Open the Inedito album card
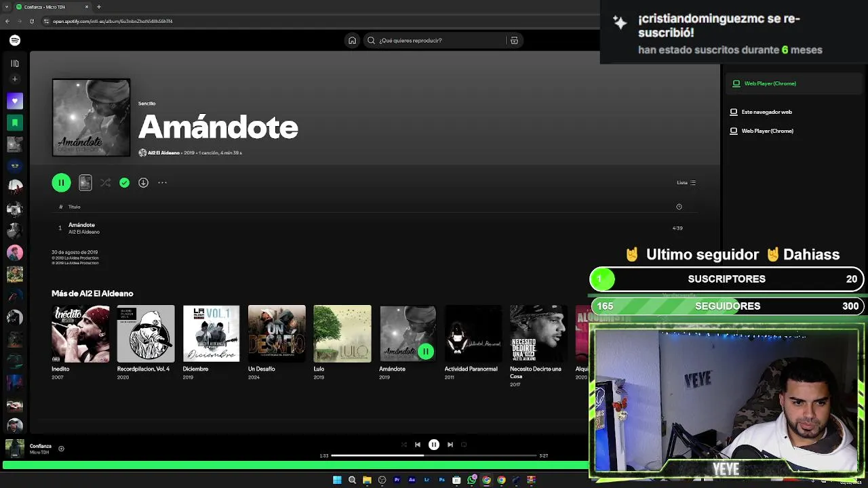Screen dimensions: 868x488 point(80,342)
